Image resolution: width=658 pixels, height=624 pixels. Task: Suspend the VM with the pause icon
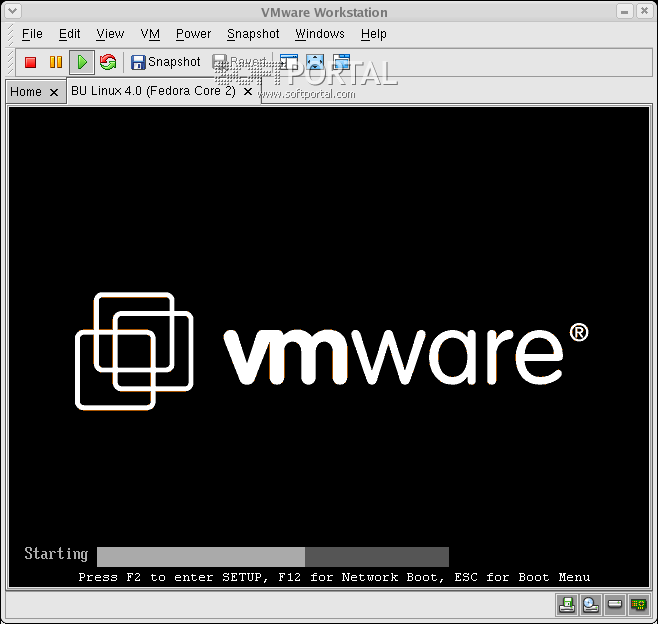tap(56, 62)
